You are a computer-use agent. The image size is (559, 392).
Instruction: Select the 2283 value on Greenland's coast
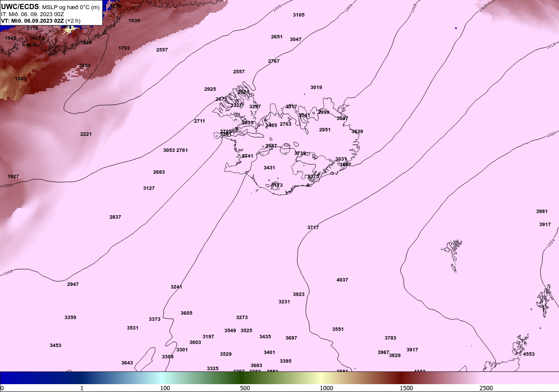pyautogui.click(x=85, y=65)
